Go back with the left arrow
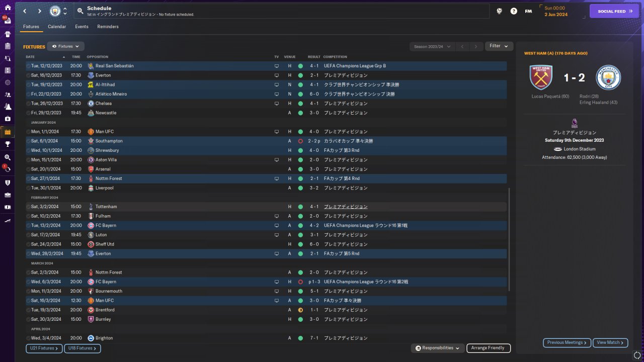Viewport: 644px width, 362px height. pos(25,11)
